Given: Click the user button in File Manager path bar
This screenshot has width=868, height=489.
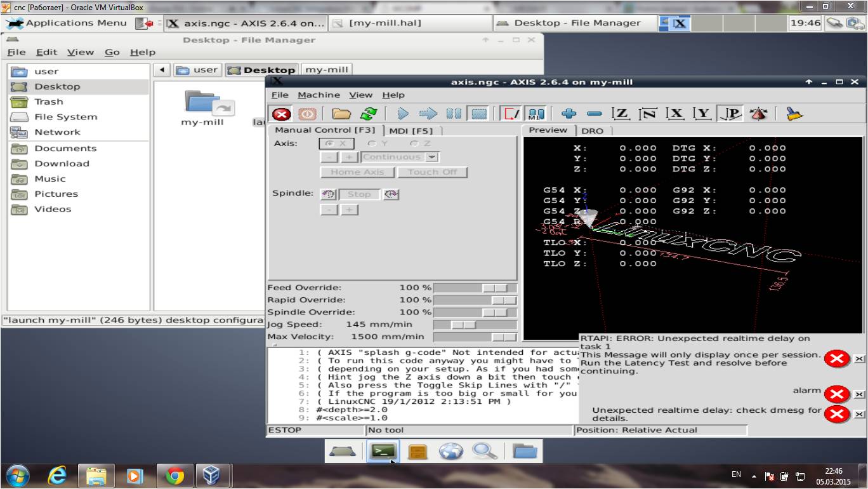Looking at the screenshot, I should (x=197, y=70).
